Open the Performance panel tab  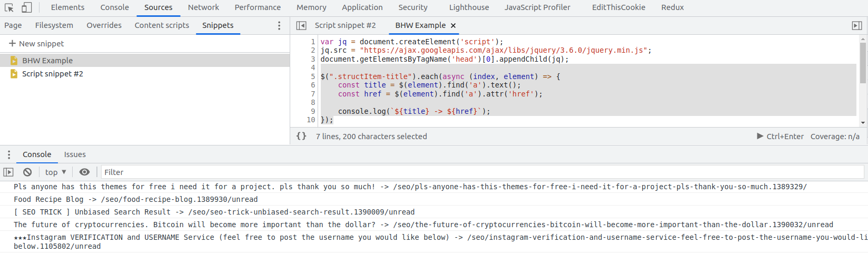point(258,7)
